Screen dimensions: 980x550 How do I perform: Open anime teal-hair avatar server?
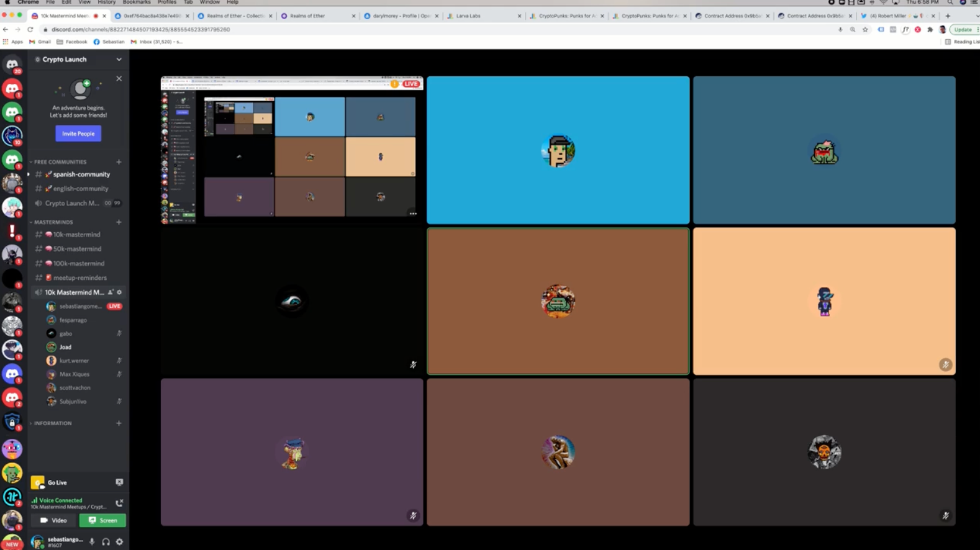coord(12,207)
